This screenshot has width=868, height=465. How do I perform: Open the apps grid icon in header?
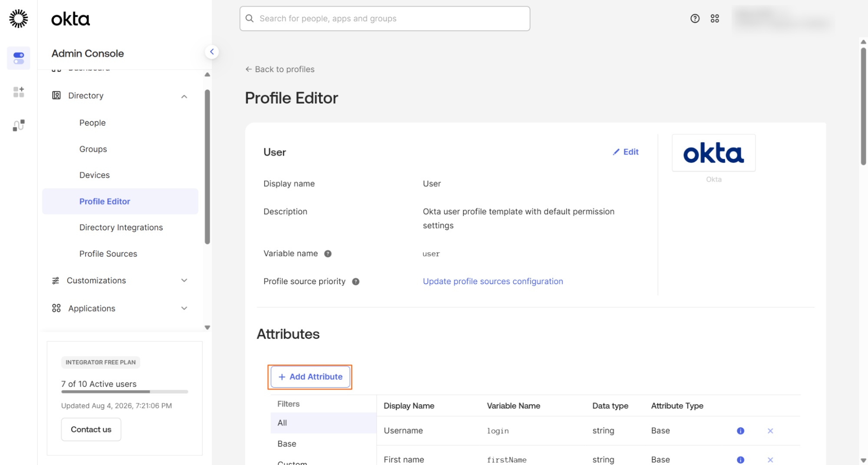(715, 19)
